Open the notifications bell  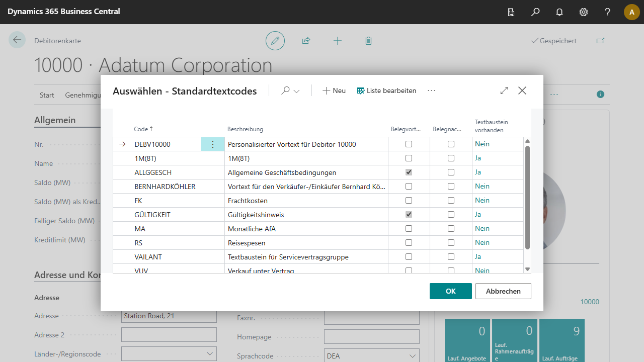(x=559, y=12)
